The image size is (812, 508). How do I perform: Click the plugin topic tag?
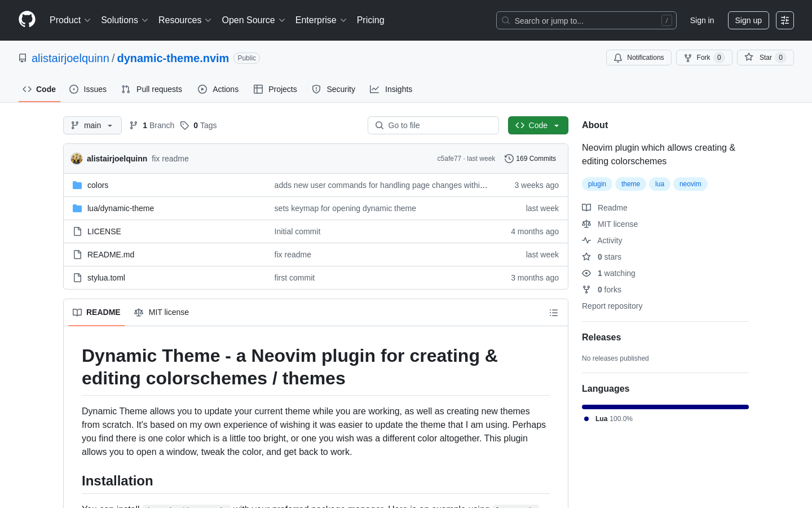[597, 184]
